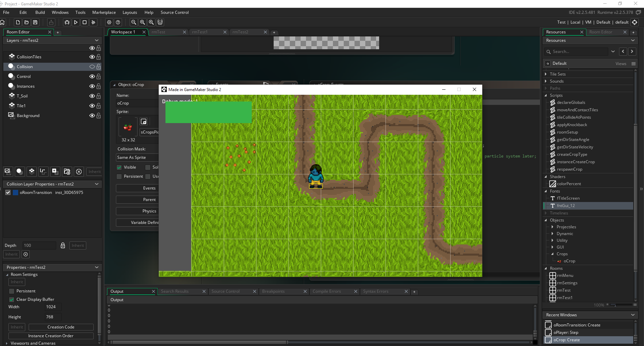Viewport: 644px width, 346px height.
Task: Disable Clear Display Buffer checkbox
Action: pyautogui.click(x=12, y=299)
